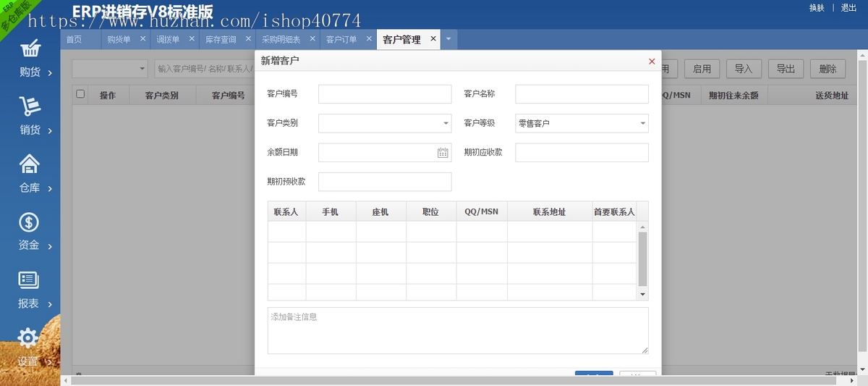Focus the 客户名称 input field
Viewport: 868px width, 386px height.
582,94
